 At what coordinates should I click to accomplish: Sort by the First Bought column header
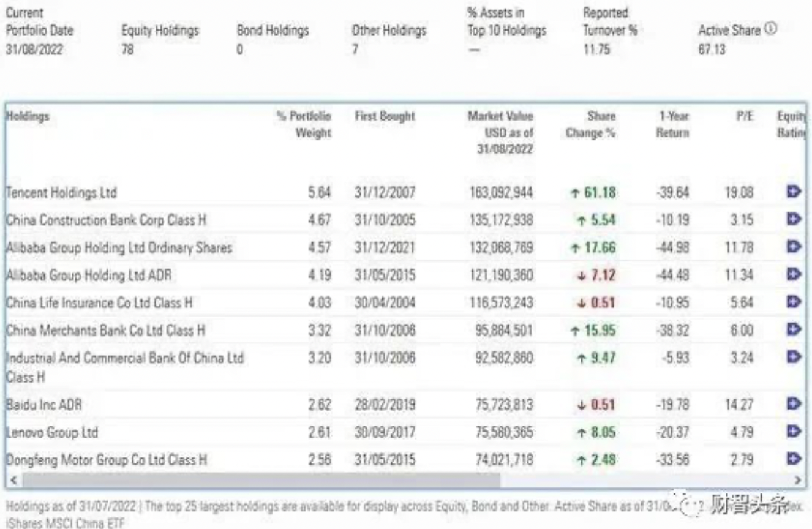coord(384,116)
